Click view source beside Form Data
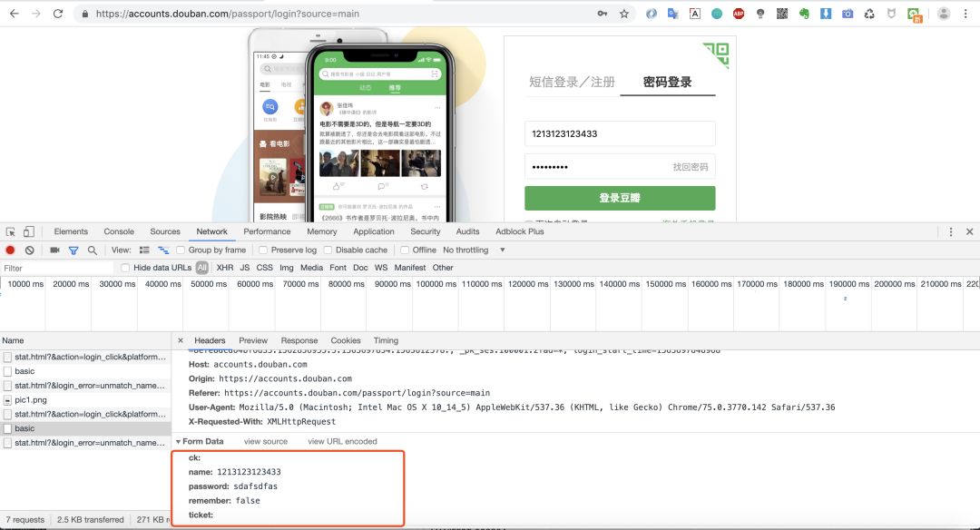Viewport: 980px width, 530px height. tap(266, 442)
